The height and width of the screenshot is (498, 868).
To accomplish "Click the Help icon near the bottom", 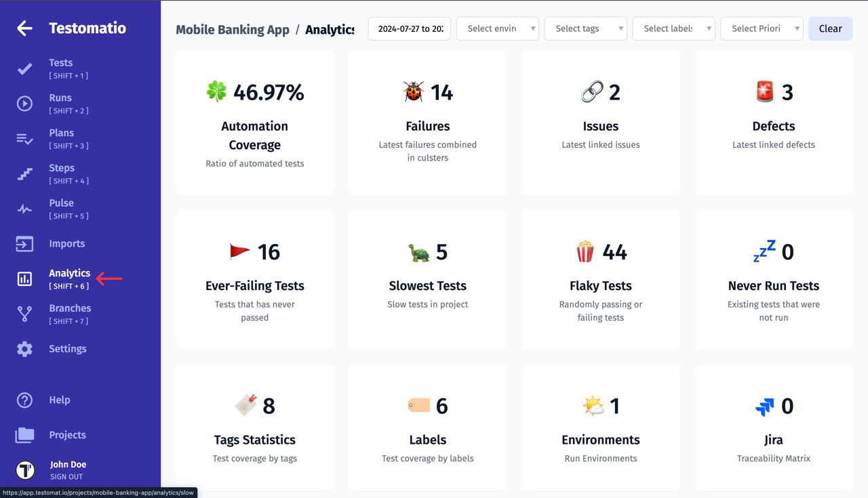I will (24, 400).
